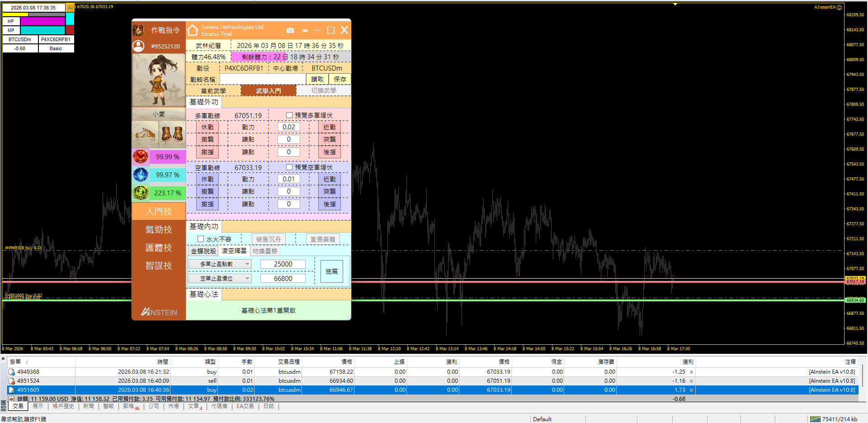Click the green yin-yang orb icon
868x423 pixels.
click(141, 193)
